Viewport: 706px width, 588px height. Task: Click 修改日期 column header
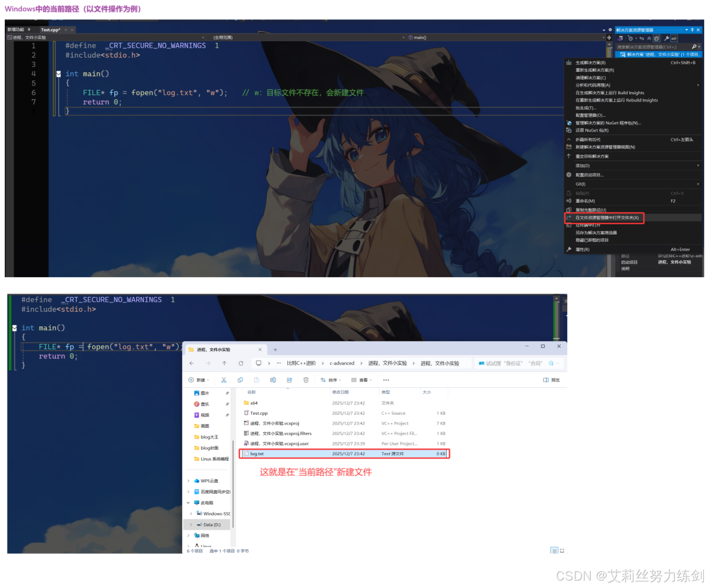340,392
